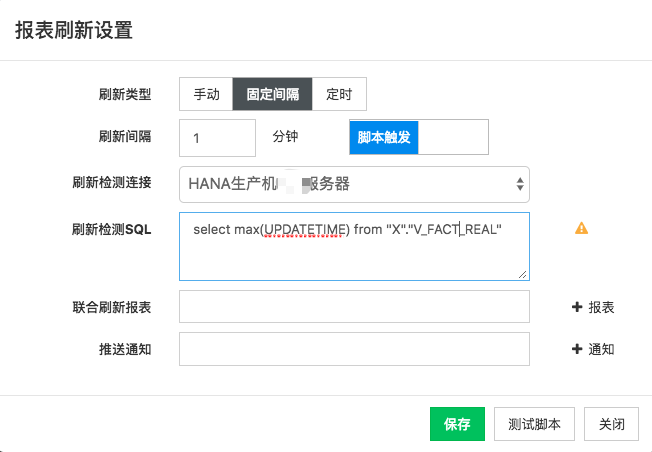
Task: Select the 固定间隔 refresh type
Action: coord(272,94)
